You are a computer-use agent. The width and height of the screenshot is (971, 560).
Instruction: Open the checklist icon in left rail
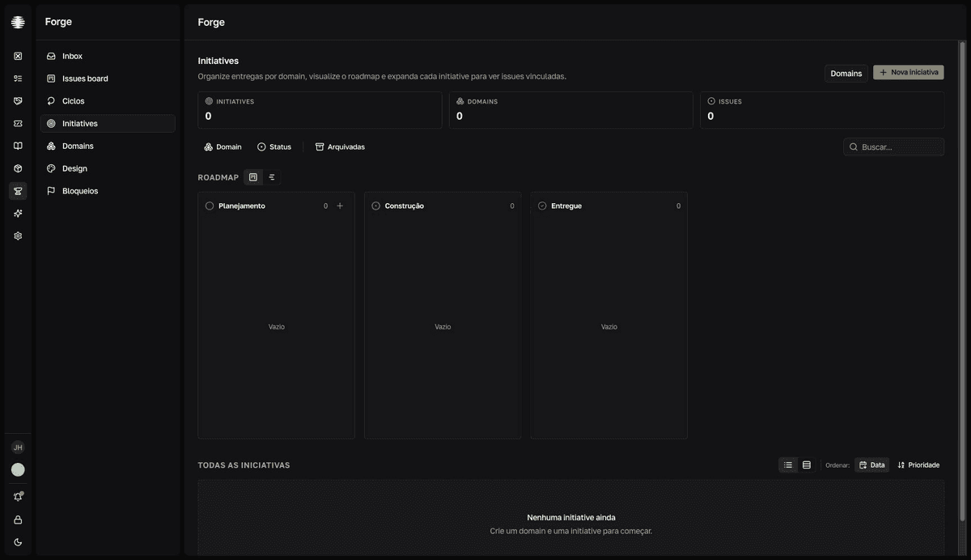point(18,78)
